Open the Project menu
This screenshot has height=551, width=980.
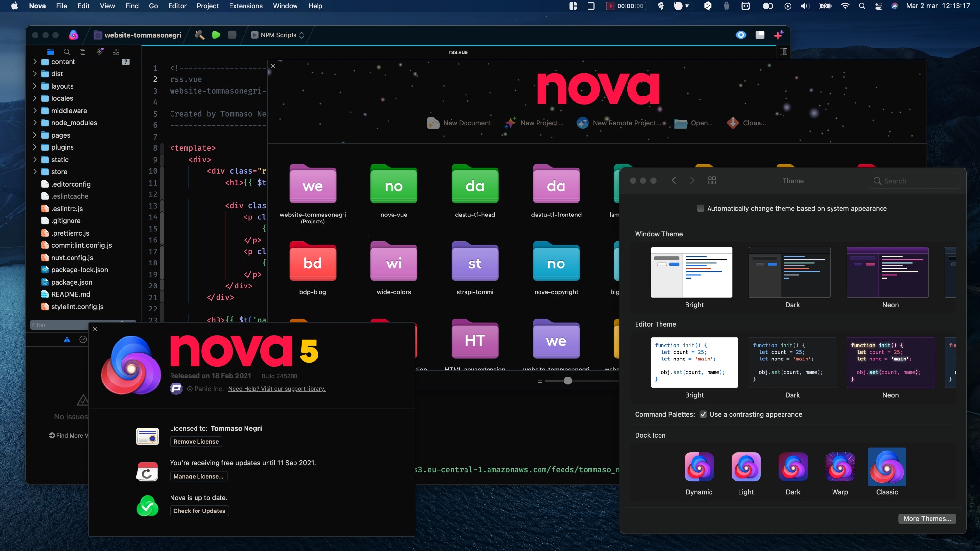(207, 6)
